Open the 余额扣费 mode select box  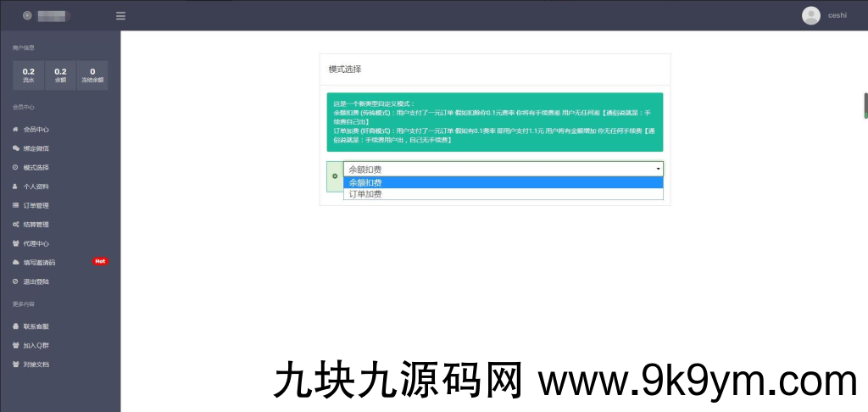(504, 169)
